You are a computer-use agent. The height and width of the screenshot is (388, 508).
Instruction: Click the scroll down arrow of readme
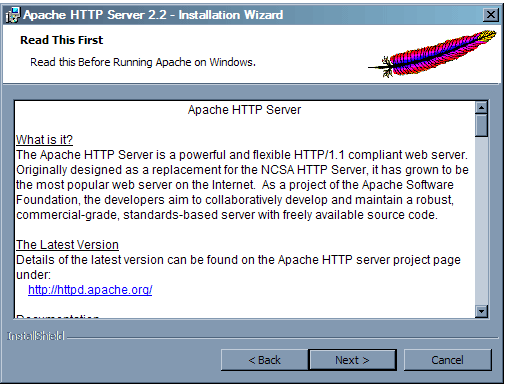481,311
